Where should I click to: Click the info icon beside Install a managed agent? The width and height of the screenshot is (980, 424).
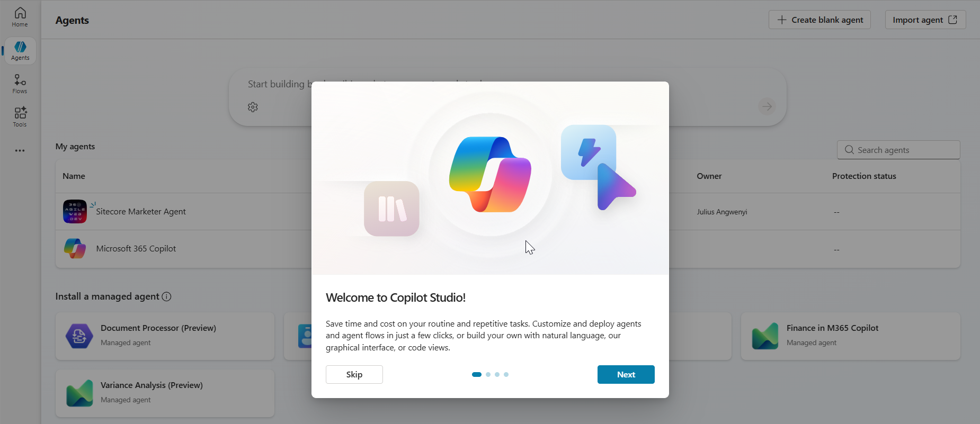pos(166,296)
